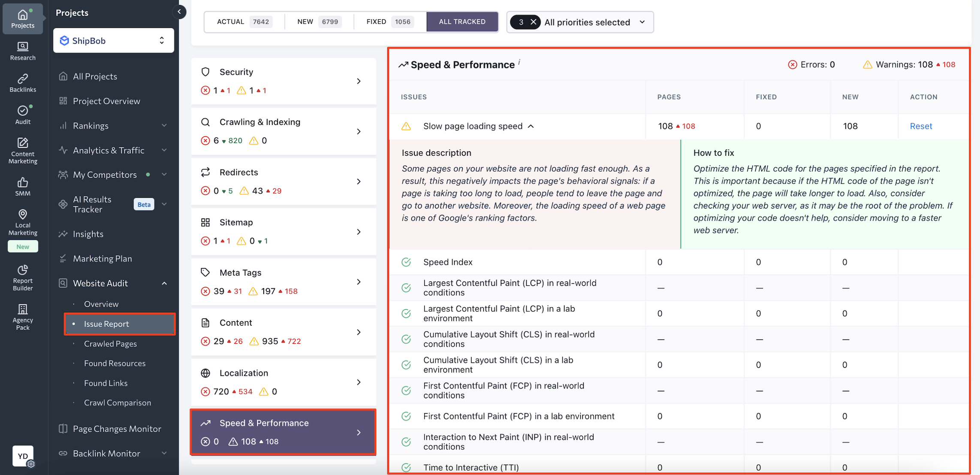Click Reset for Slow page loading speed
This screenshot has width=980, height=475.
(x=920, y=126)
